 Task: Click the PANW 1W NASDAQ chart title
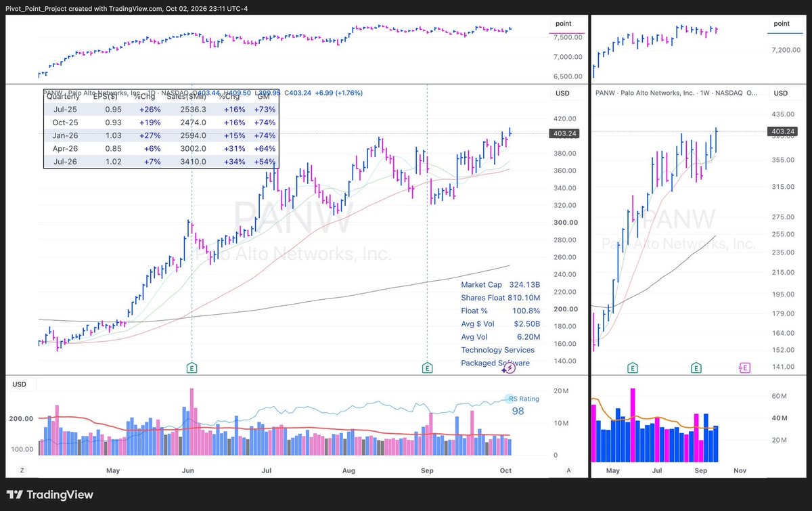coord(677,93)
